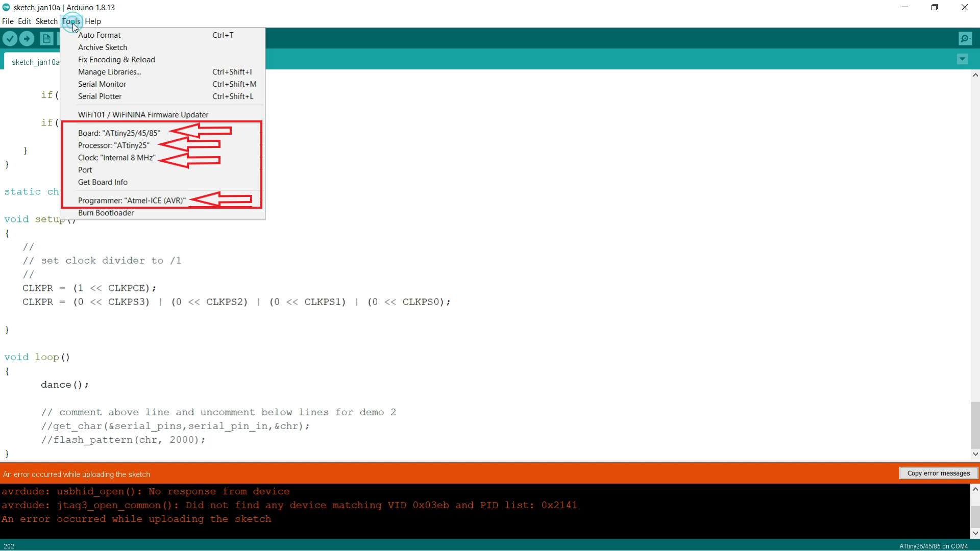Open Serial Monitor magnifier icon at top right
The width and height of the screenshot is (980, 551).
(965, 39)
